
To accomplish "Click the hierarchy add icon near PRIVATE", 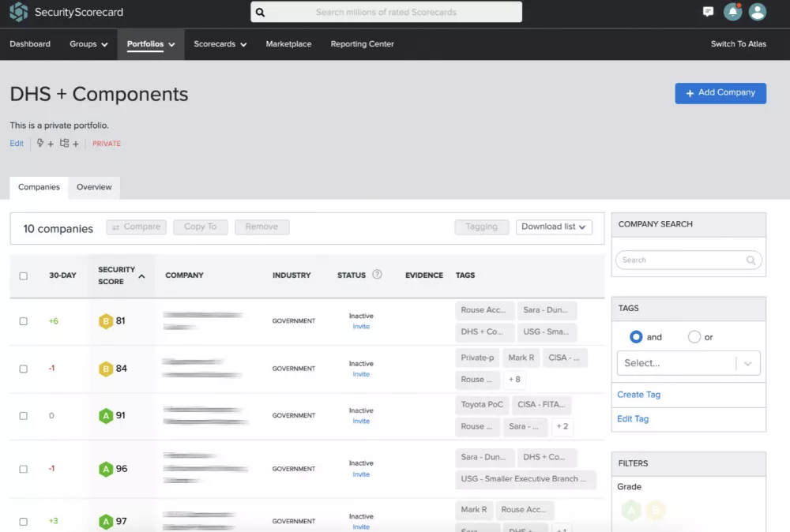I will tap(70, 144).
